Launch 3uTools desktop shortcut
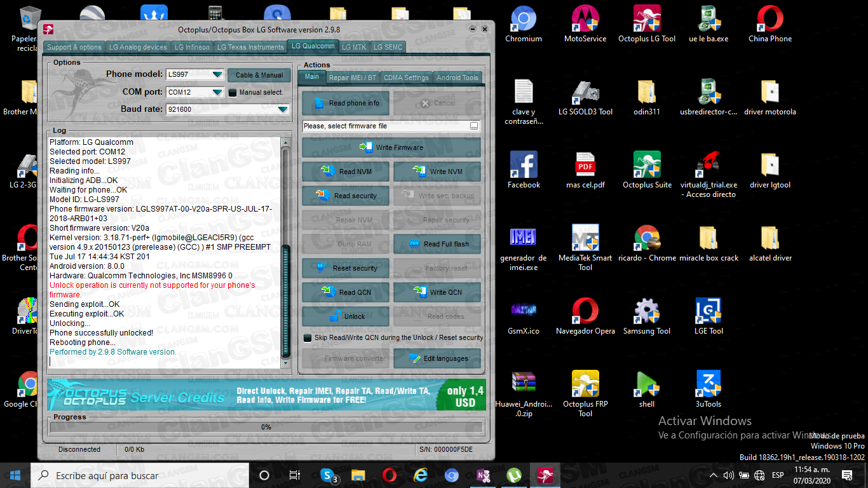The height and width of the screenshot is (488, 868). pyautogui.click(x=709, y=390)
